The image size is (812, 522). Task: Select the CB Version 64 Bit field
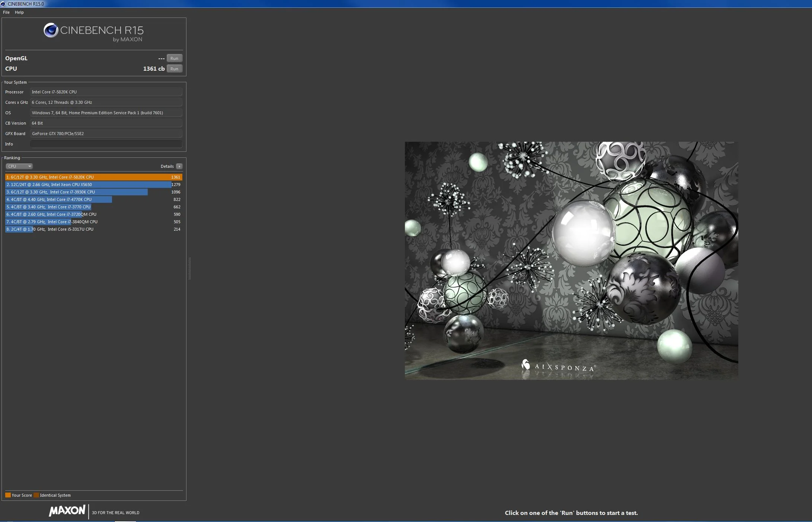[106, 123]
